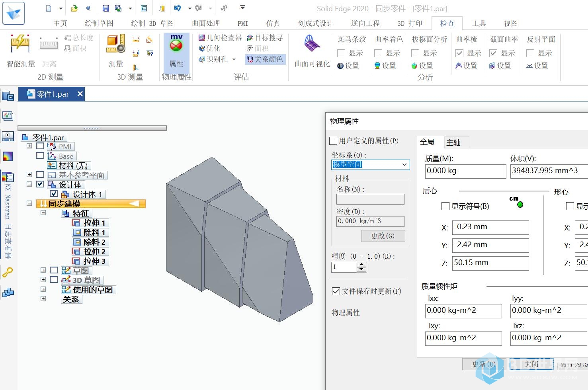Toggle Relationship Colors (关系颜色)
Viewport: 588px width, 390px height.
(x=265, y=59)
